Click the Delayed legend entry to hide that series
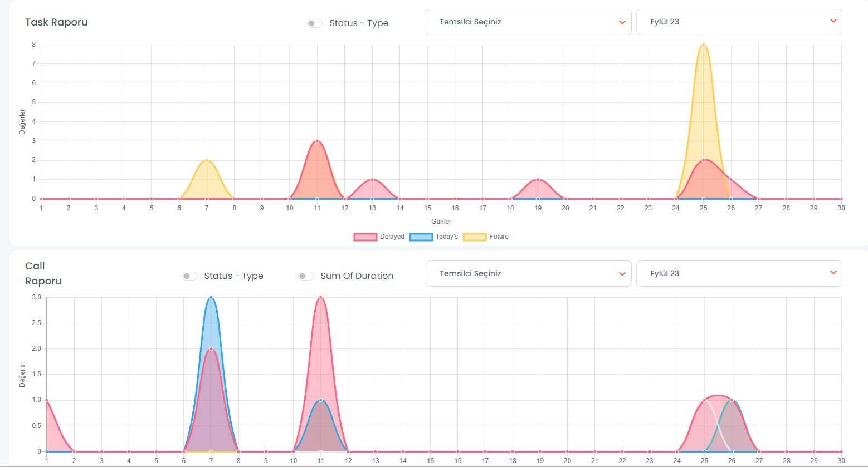 392,237
